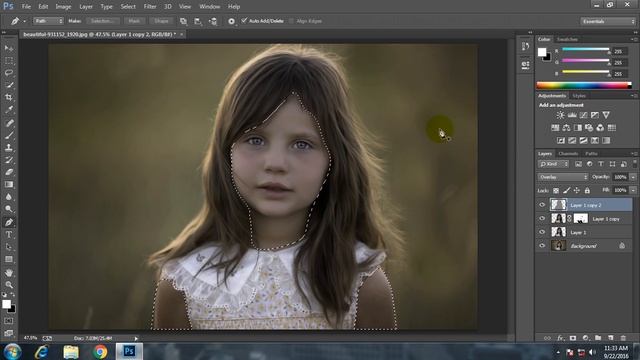
Task: Delete layer with trash icon
Action: [x=623, y=338]
